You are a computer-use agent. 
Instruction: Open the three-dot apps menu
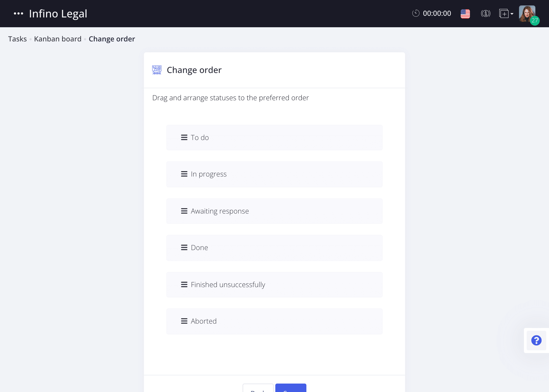pyautogui.click(x=18, y=13)
